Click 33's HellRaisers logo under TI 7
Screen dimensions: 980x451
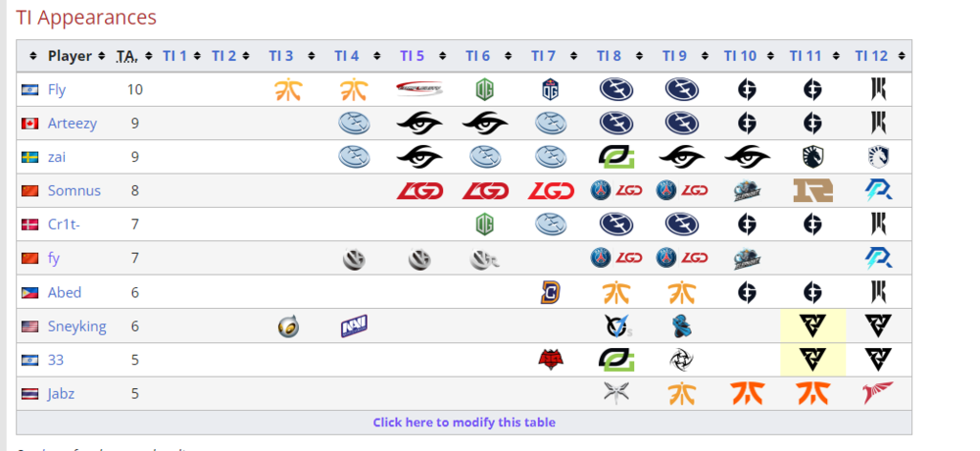click(x=550, y=360)
